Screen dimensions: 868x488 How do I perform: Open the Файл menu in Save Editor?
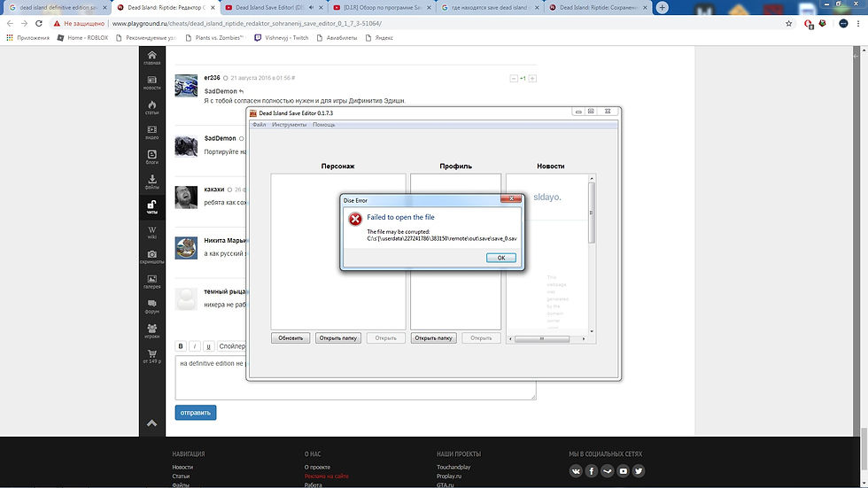(259, 125)
